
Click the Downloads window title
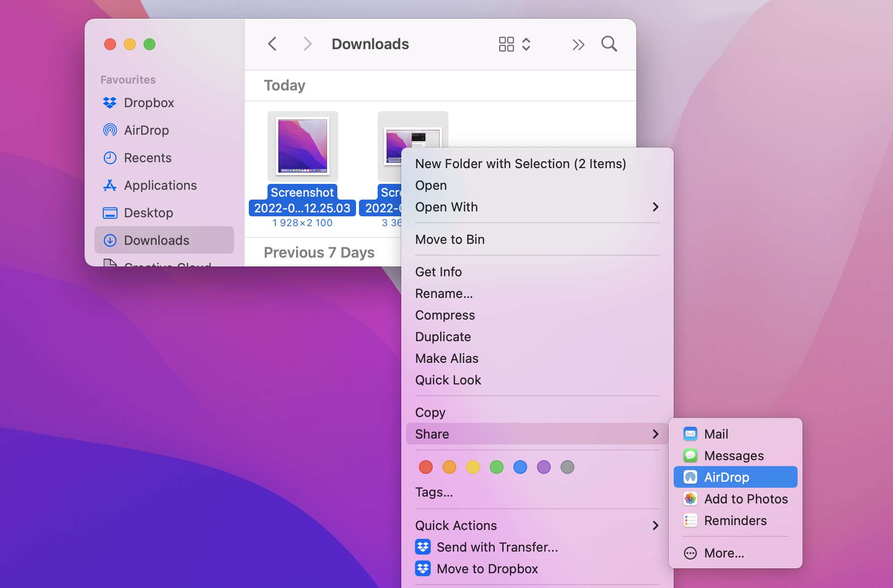click(x=370, y=44)
